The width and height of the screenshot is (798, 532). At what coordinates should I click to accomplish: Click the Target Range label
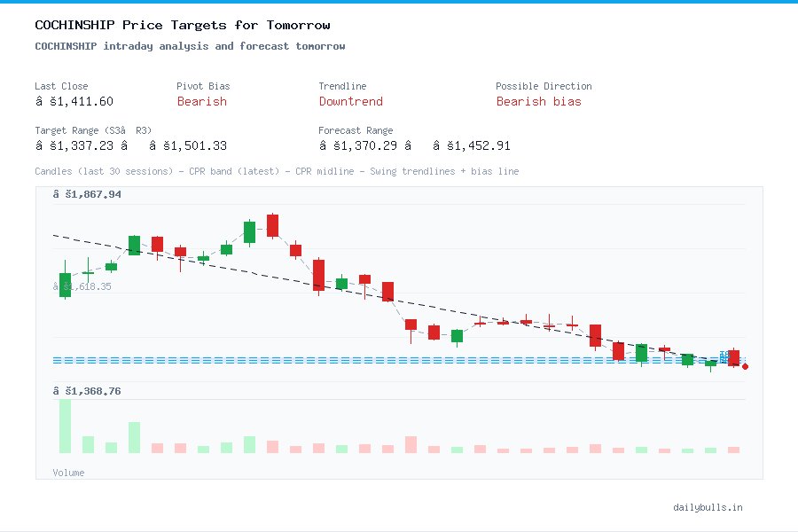click(x=93, y=130)
